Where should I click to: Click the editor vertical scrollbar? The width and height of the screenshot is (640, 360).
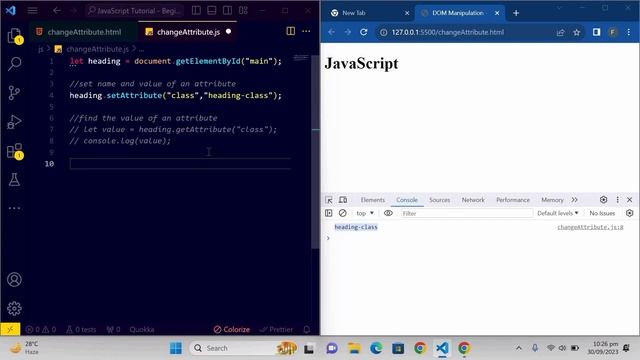point(315,151)
